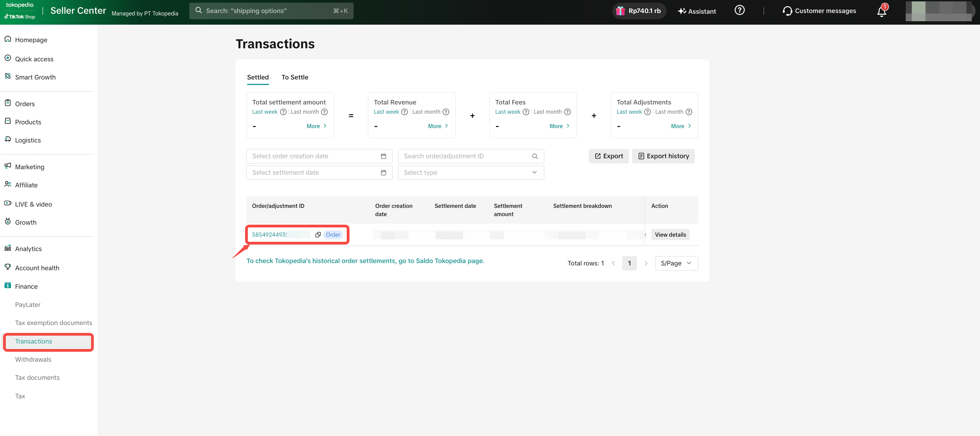The height and width of the screenshot is (436, 980).
Task: Open the gift rewards Rp740.1 rb badge
Action: click(x=639, y=11)
